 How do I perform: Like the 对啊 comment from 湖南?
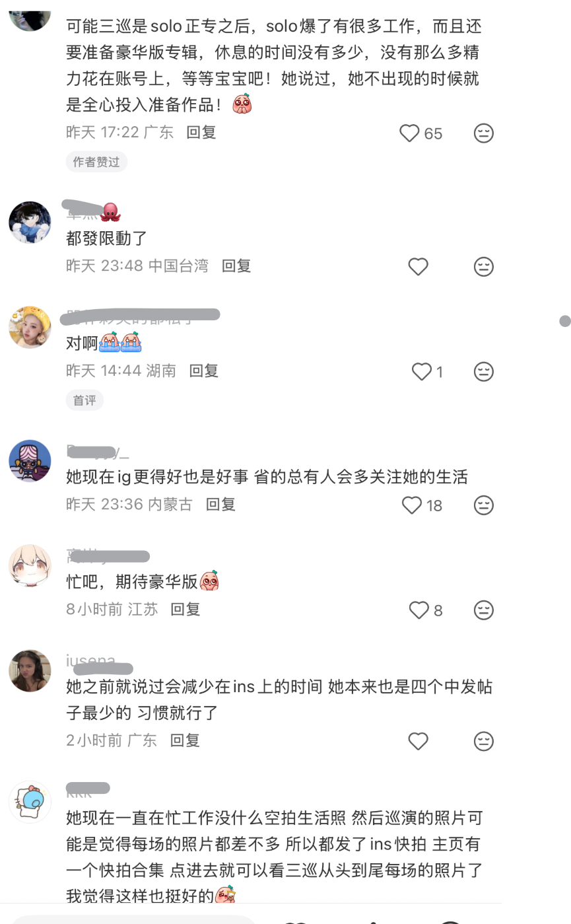click(421, 372)
